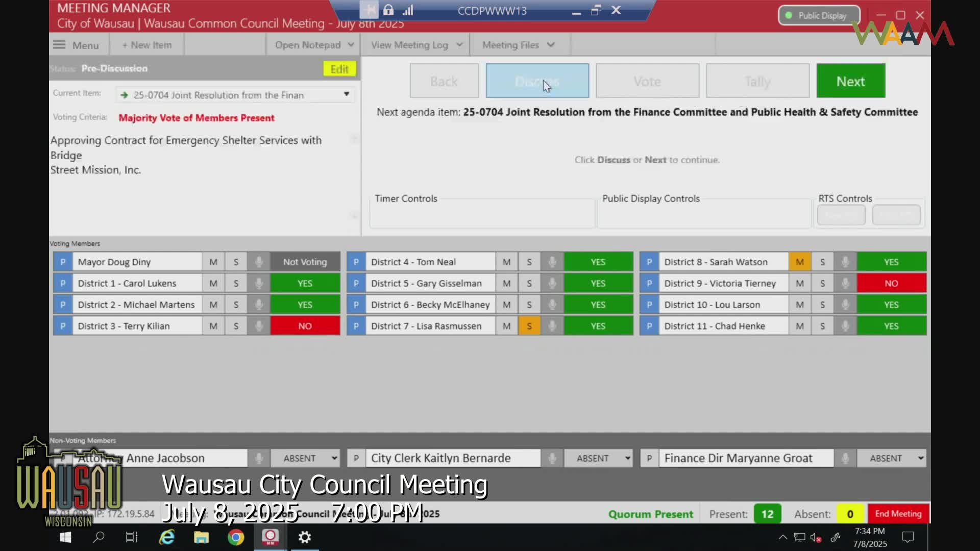Click the red NO vote for District 9

point(891,283)
